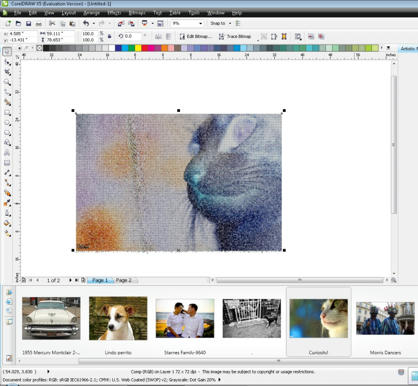Pick the yellow color swatch
This screenshot has width=418, height=386.
(138, 48)
